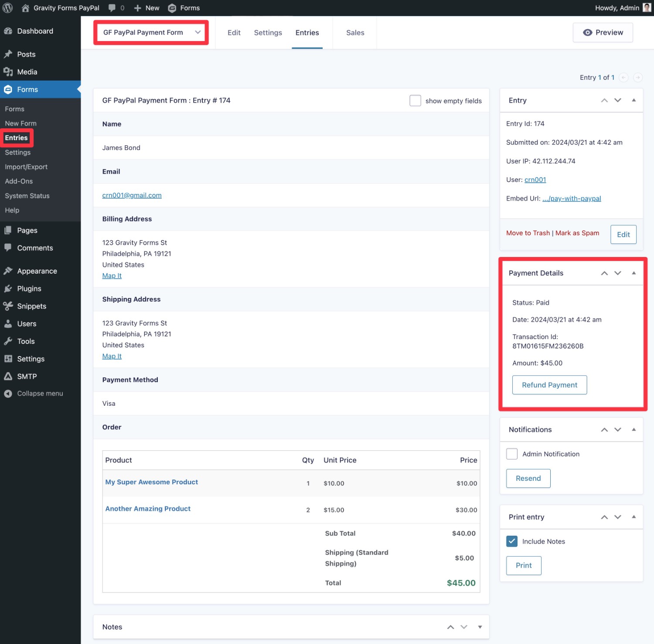Uncheck the Include Notes checkbox
Screen dimensions: 654x644
coord(512,541)
